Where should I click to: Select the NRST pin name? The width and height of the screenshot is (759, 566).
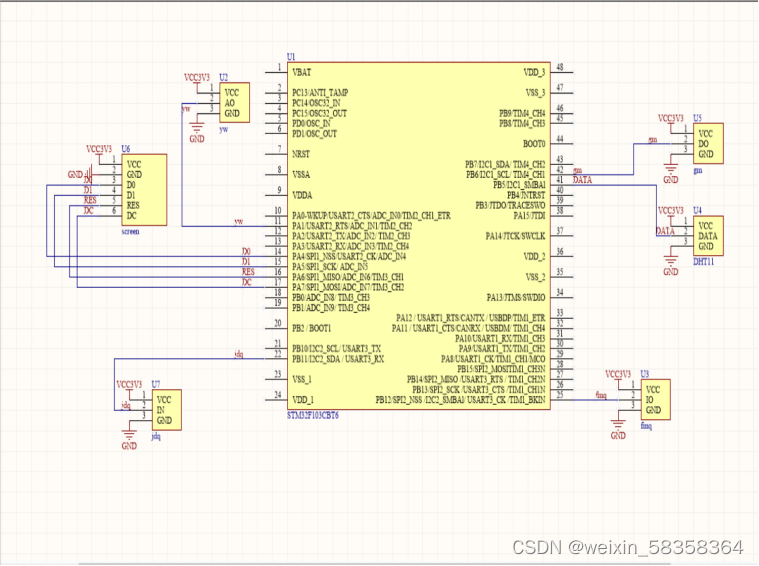tap(301, 154)
